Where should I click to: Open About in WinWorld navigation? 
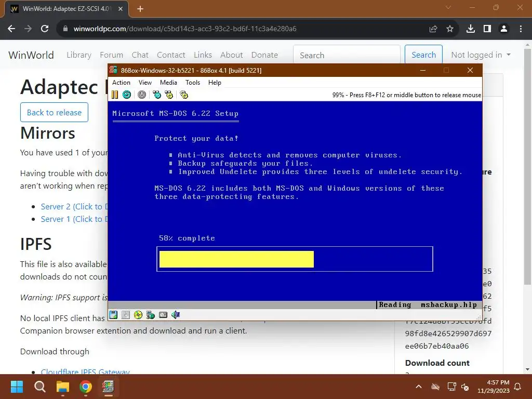pyautogui.click(x=231, y=55)
